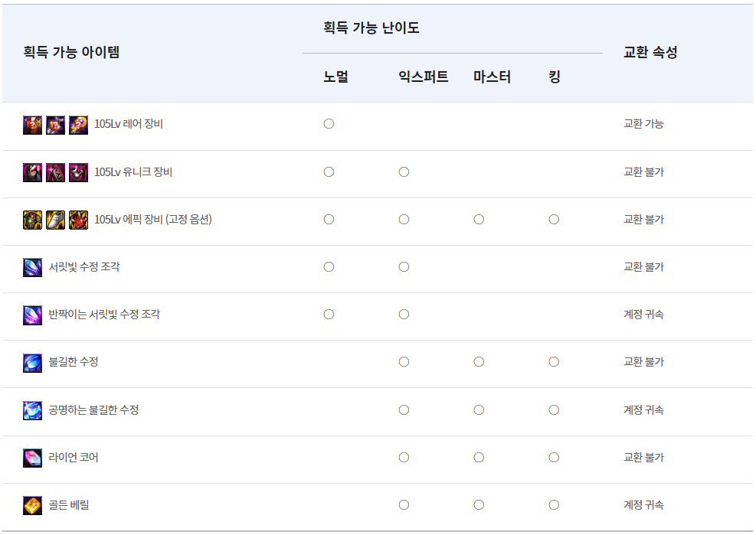Click the 반짝이는 서릿빛 수정 조각 item name

pyautogui.click(x=104, y=315)
